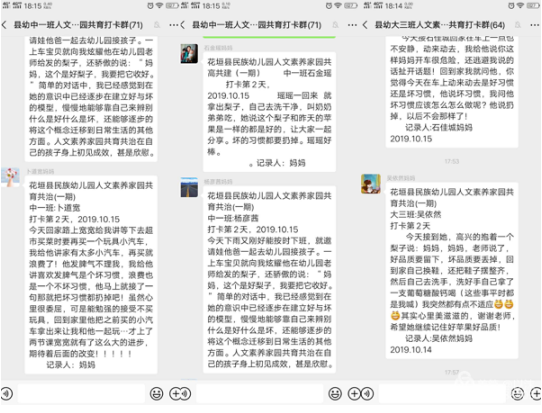
Task: Tap the plus attachment icon in the leftmost chat
Action: pyautogui.click(x=175, y=393)
